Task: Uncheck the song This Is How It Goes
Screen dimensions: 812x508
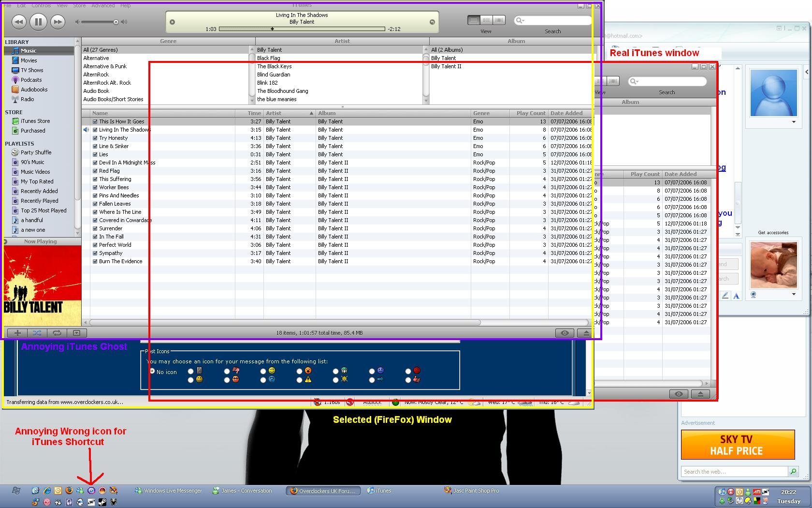Action: (95, 121)
